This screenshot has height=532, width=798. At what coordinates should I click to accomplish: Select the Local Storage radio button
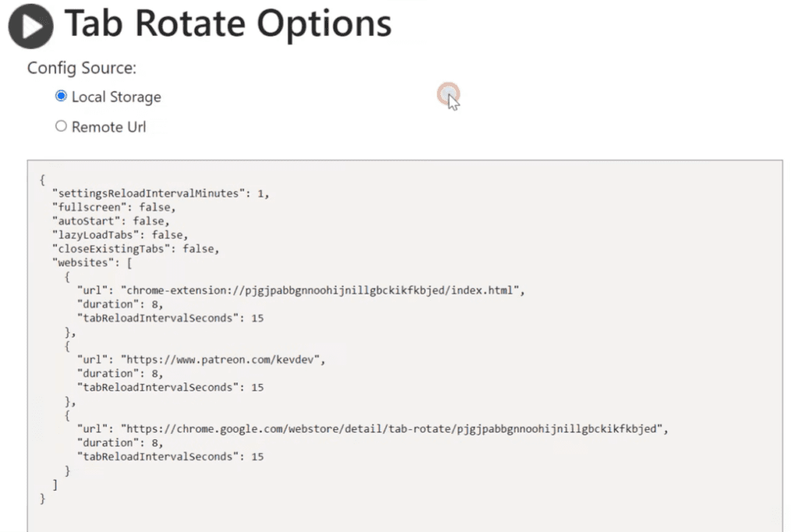point(61,96)
